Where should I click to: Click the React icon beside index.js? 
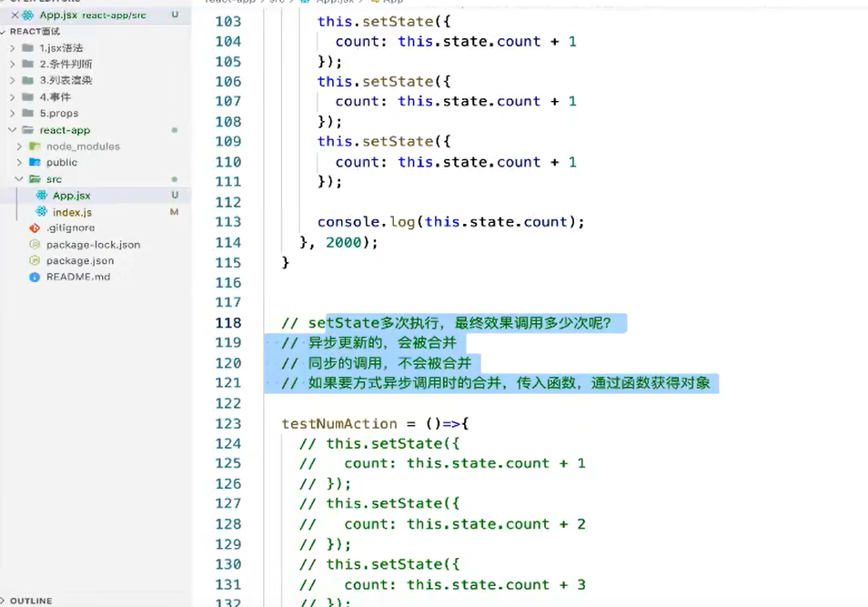pyautogui.click(x=42, y=212)
